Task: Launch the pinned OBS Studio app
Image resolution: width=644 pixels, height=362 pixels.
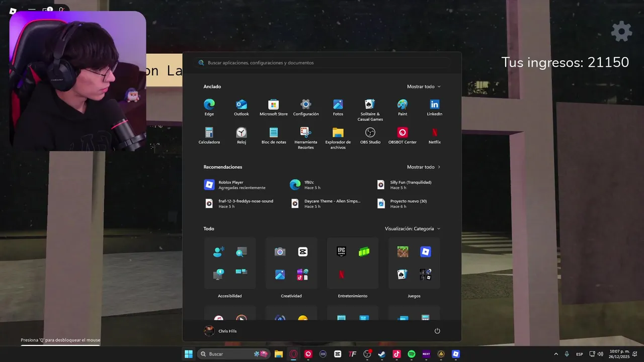Action: point(370,135)
